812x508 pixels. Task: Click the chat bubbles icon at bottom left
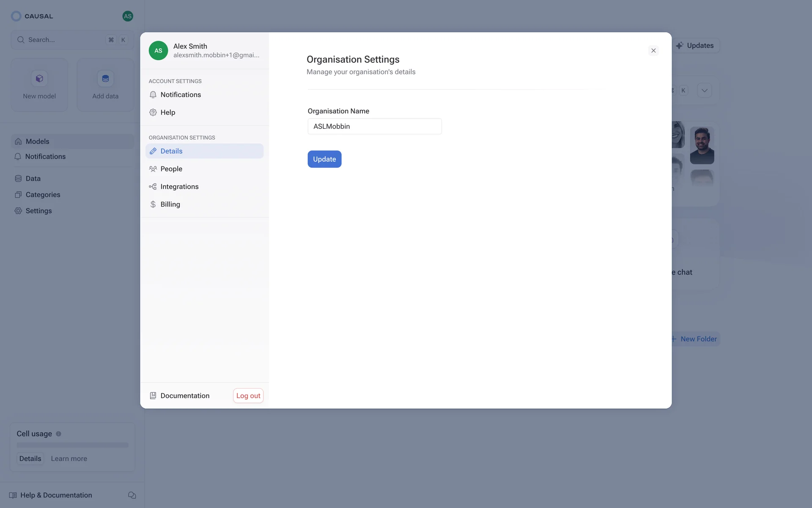132,495
